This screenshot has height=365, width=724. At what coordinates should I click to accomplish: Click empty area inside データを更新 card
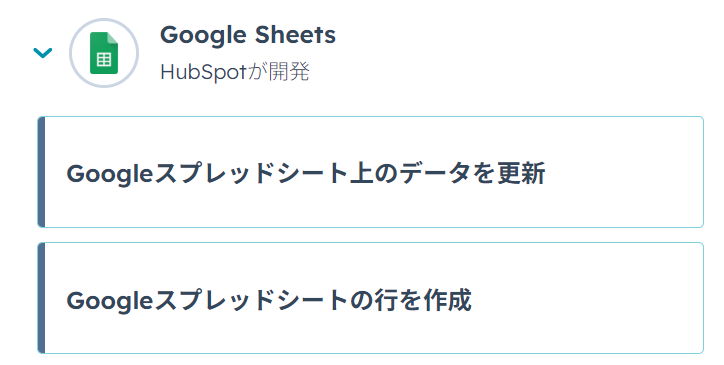click(x=623, y=172)
